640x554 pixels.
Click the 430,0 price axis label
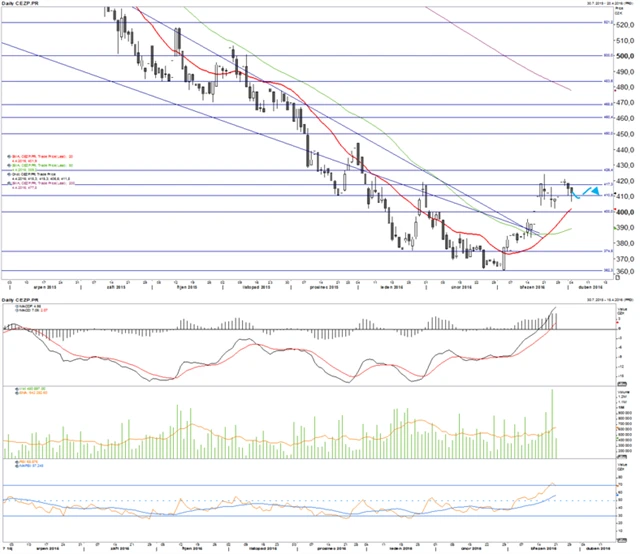pyautogui.click(x=625, y=165)
